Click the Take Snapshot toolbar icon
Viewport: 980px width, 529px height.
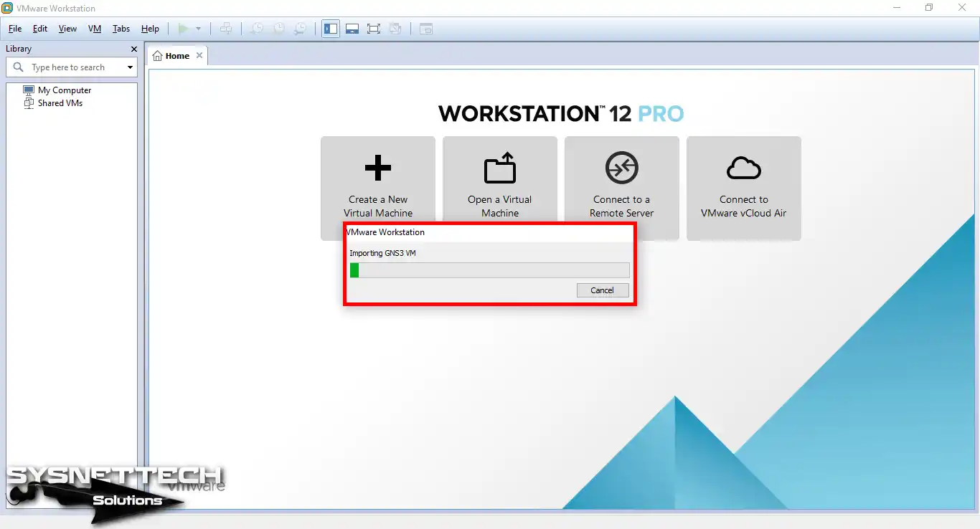pos(256,29)
